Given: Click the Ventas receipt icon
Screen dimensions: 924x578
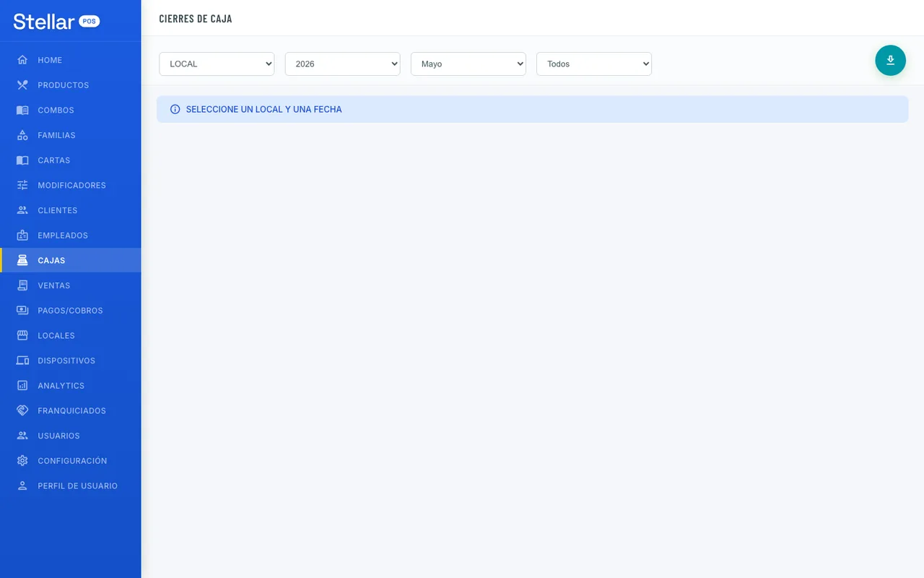Looking at the screenshot, I should tap(22, 285).
